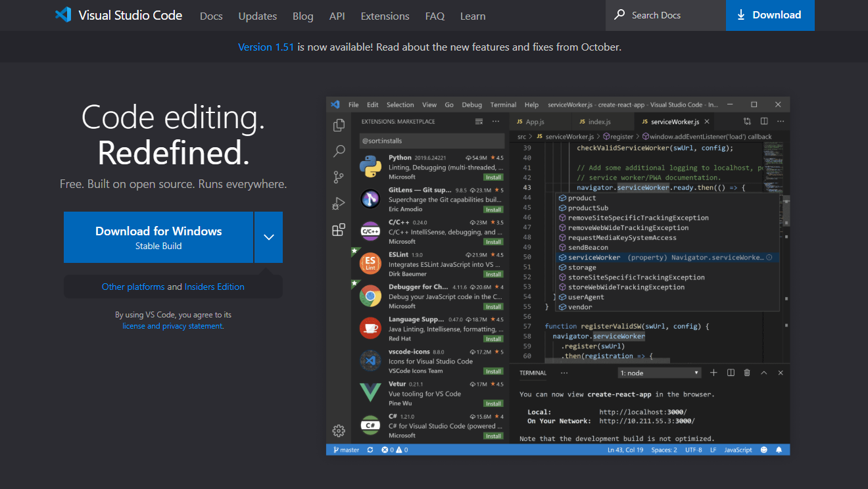Open the Explorer view in the activity bar
868x489 pixels.
(x=339, y=125)
